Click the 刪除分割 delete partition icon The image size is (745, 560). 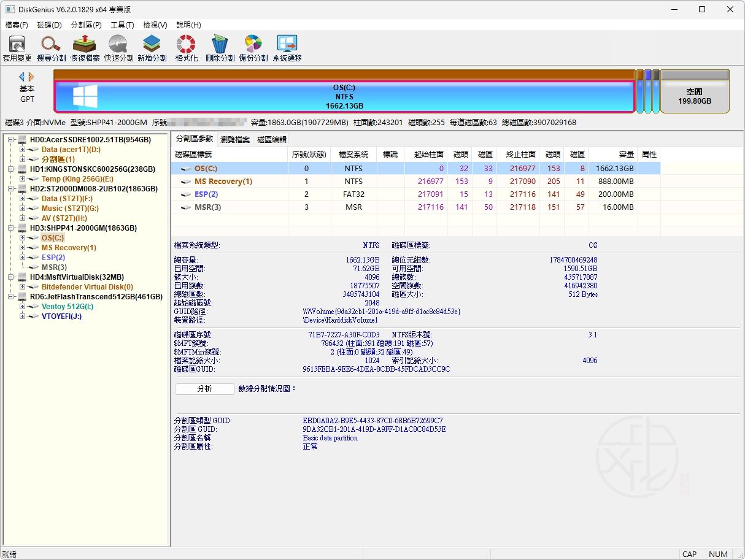tap(220, 48)
